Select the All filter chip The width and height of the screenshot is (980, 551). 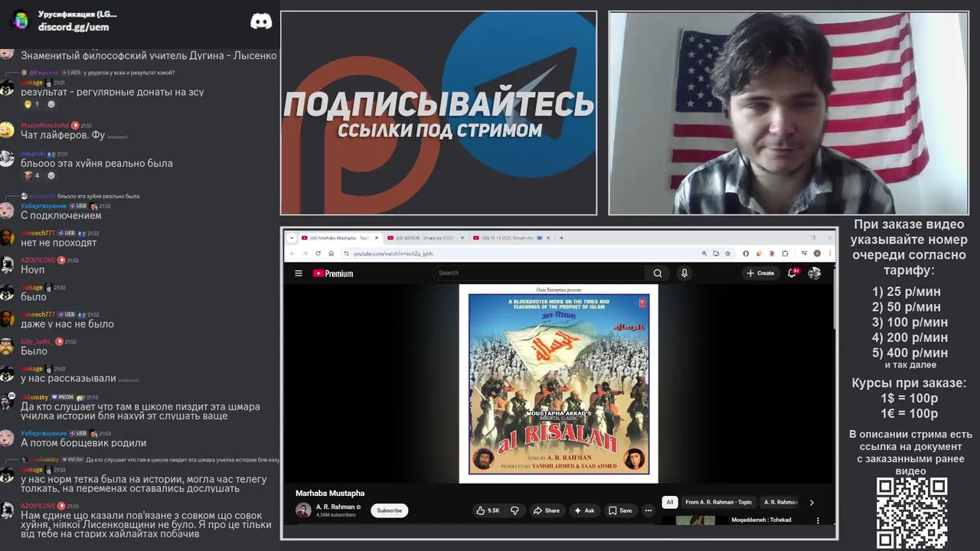(x=670, y=502)
